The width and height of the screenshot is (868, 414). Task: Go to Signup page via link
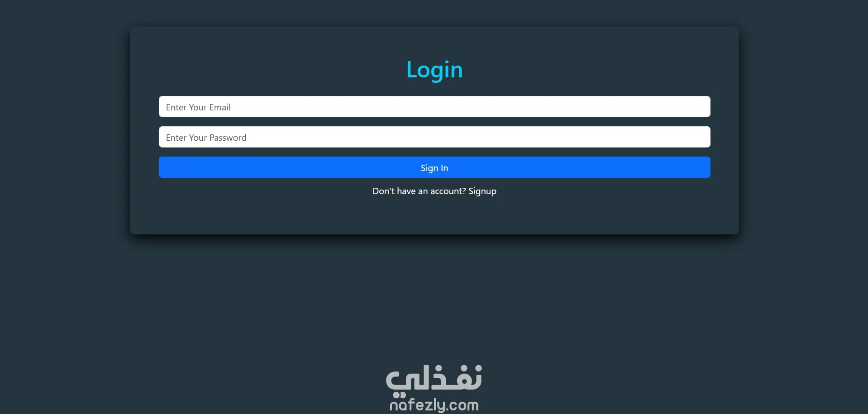[x=482, y=191]
